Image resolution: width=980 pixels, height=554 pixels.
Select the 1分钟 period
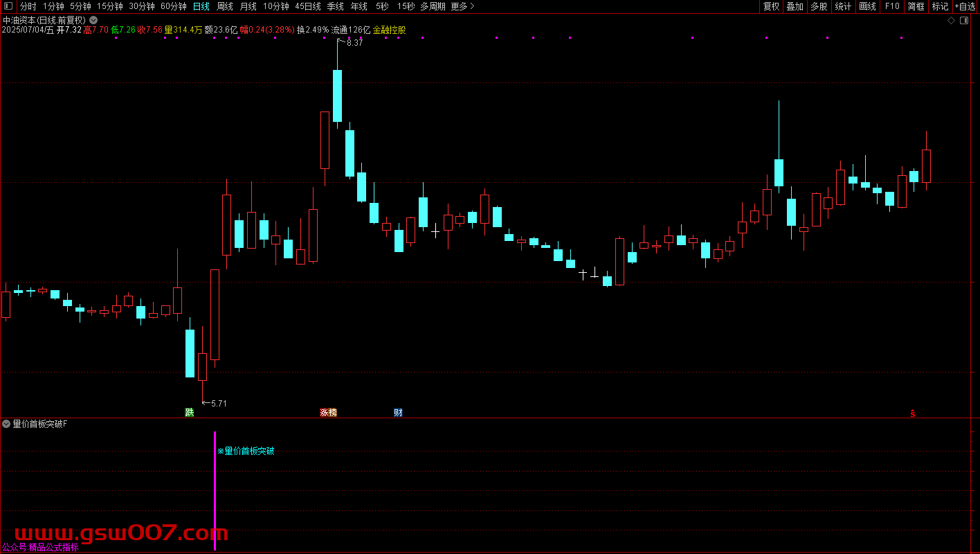(x=53, y=6)
